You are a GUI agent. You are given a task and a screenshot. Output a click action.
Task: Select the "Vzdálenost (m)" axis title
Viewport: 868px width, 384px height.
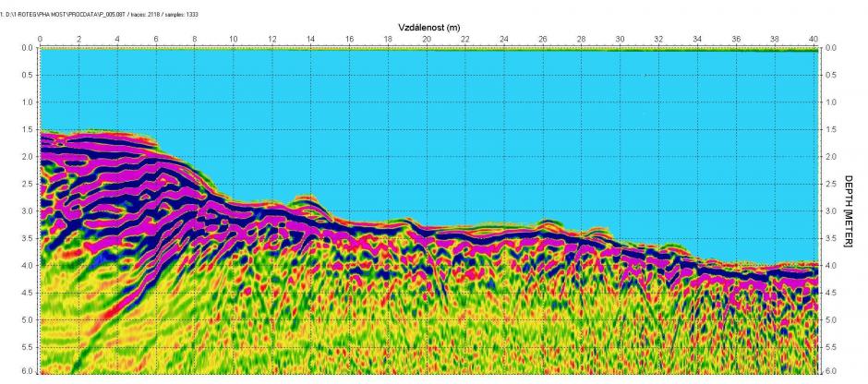pos(429,28)
